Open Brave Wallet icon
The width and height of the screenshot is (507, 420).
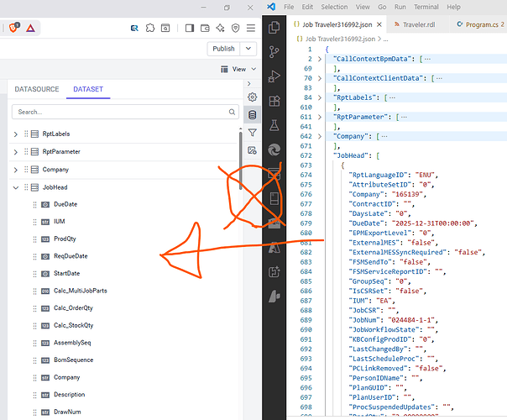pyautogui.click(x=205, y=29)
